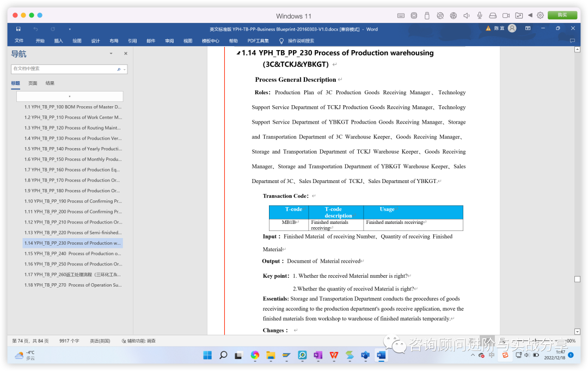Open WPS Office from the taskbar
This screenshot has width=588, height=371.
(334, 355)
